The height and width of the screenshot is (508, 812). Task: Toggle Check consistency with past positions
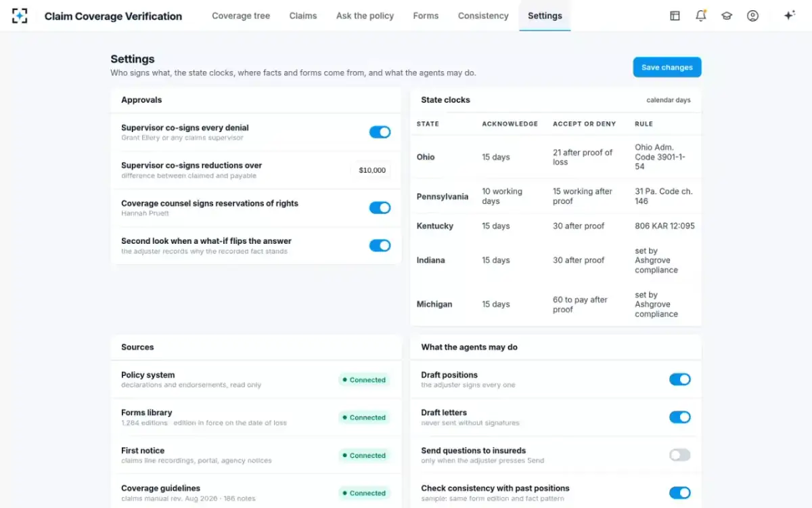(680, 492)
